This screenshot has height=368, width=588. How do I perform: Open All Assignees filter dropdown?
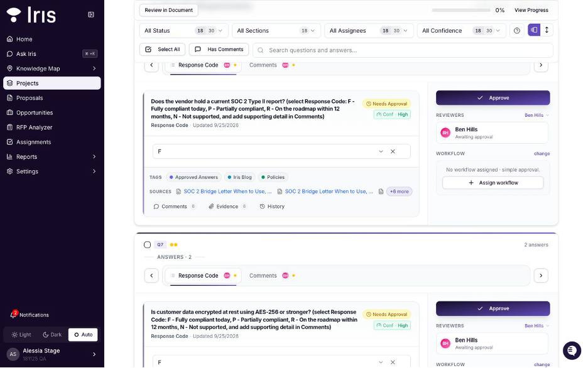point(369,31)
